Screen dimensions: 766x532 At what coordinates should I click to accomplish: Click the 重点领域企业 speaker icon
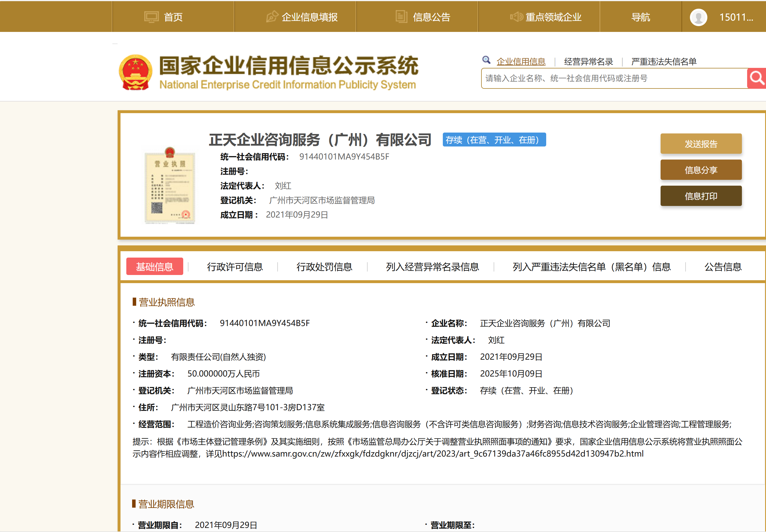[x=517, y=16]
